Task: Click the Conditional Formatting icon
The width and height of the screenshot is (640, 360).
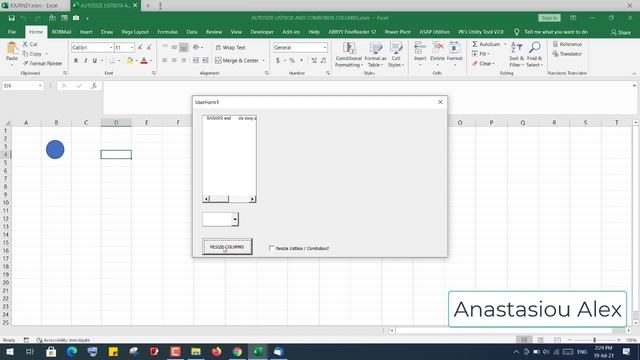Action: point(349,49)
